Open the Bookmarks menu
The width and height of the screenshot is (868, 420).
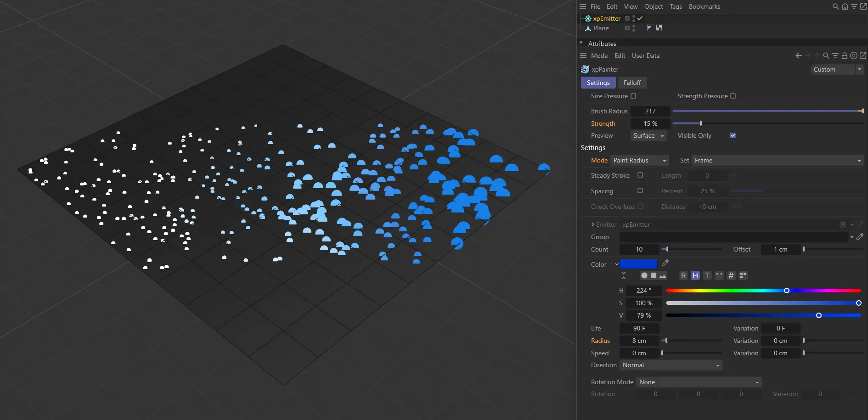click(704, 6)
